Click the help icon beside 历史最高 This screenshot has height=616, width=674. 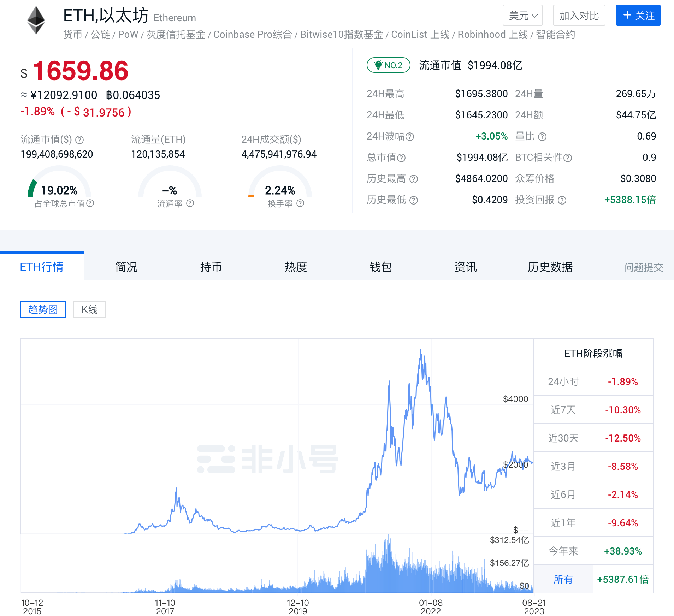(x=414, y=179)
